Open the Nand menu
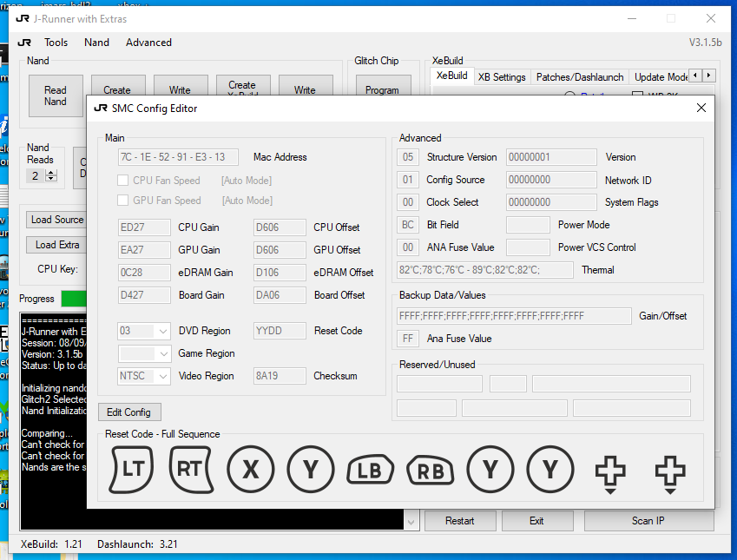The height and width of the screenshot is (560, 737). pos(97,43)
